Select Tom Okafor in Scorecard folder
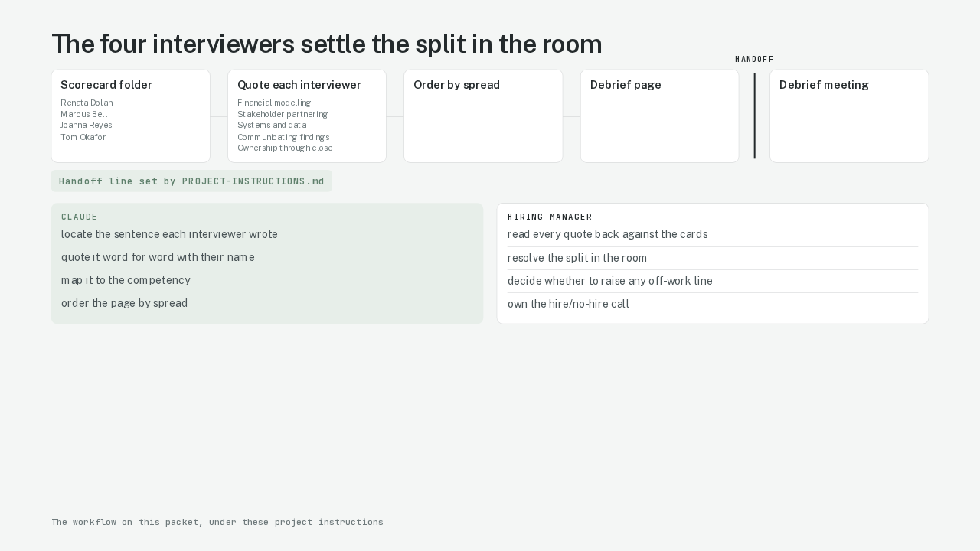 click(83, 137)
